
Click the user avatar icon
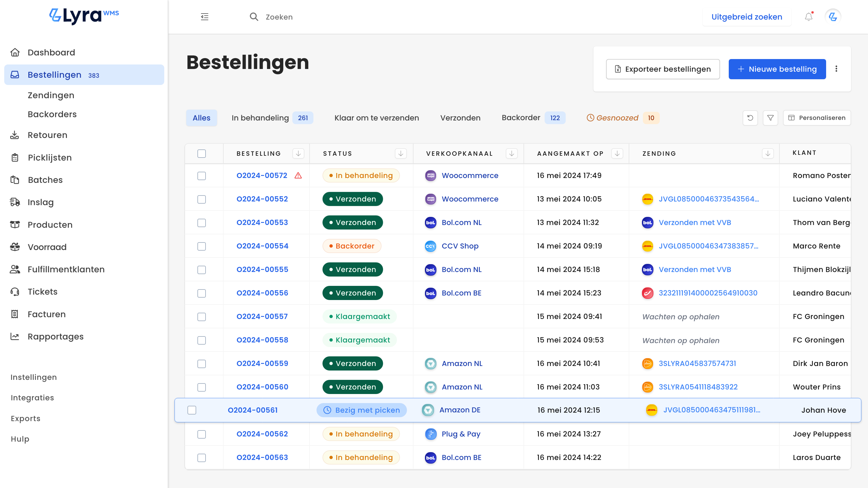(x=833, y=17)
